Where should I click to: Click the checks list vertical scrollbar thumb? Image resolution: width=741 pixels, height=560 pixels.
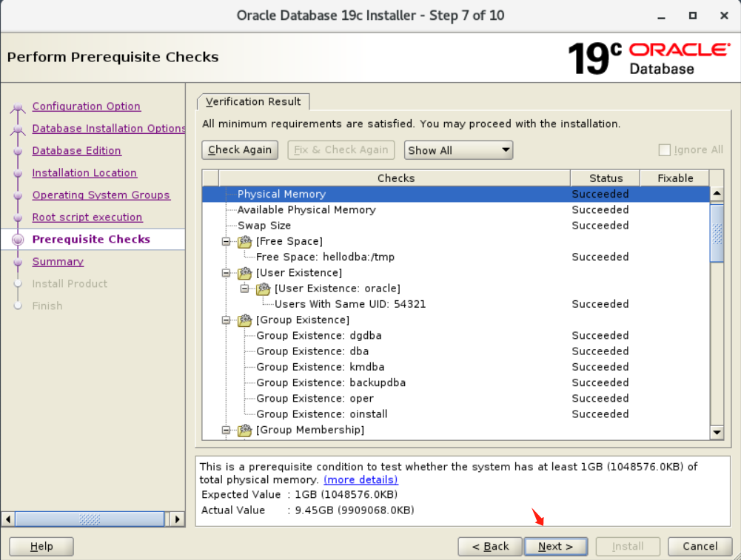click(x=717, y=233)
